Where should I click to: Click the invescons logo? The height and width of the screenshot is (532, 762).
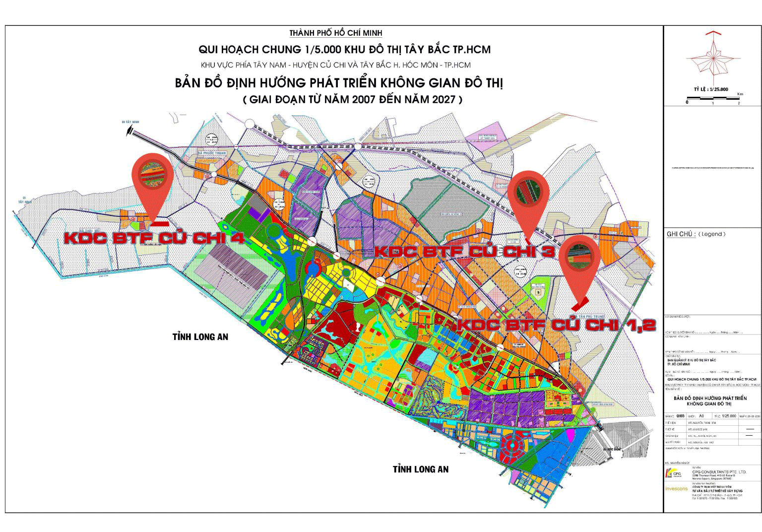[x=676, y=488]
